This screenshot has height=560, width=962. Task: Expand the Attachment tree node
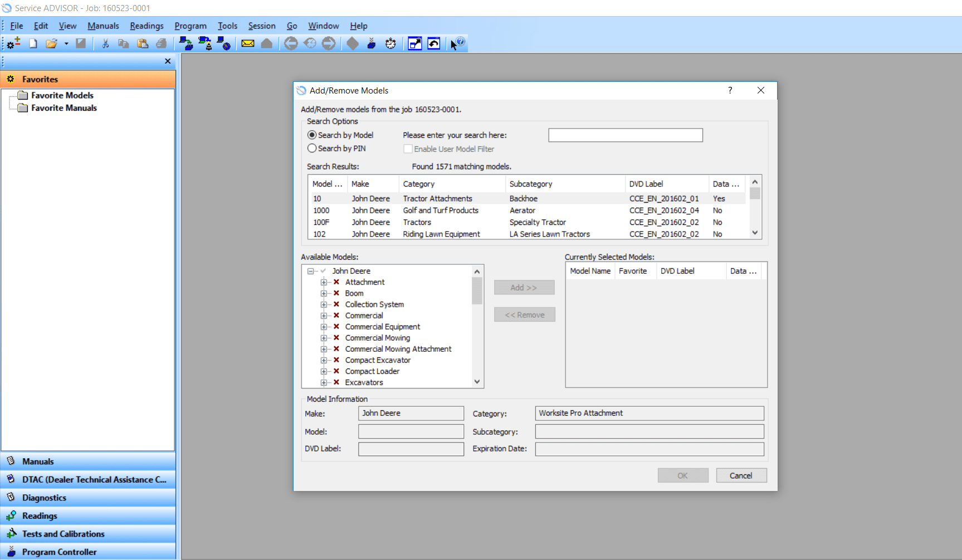[324, 282]
